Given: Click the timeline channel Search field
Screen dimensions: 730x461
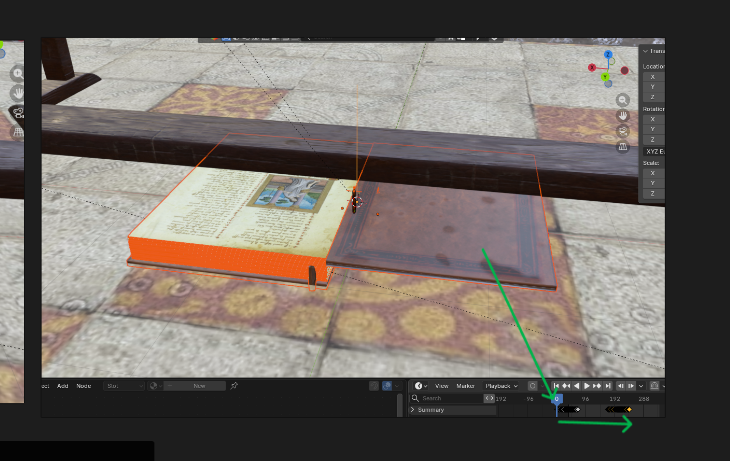Looking at the screenshot, I should click(x=446, y=398).
